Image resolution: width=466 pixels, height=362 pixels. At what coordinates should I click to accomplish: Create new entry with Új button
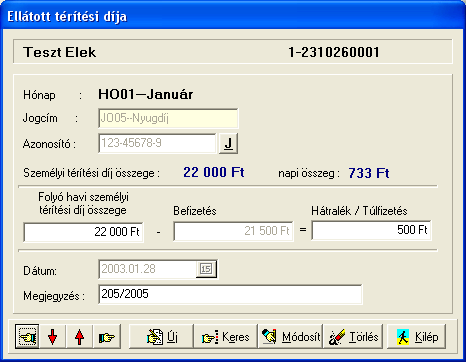(x=161, y=337)
